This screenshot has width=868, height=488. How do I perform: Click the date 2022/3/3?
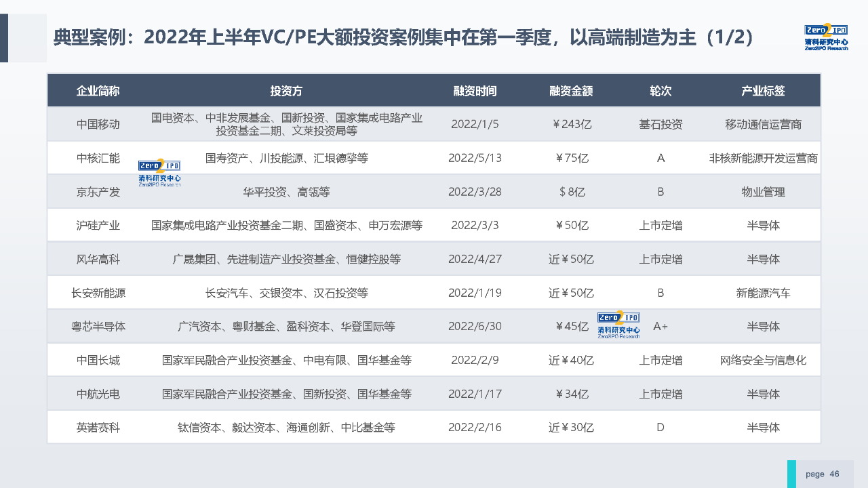point(475,226)
